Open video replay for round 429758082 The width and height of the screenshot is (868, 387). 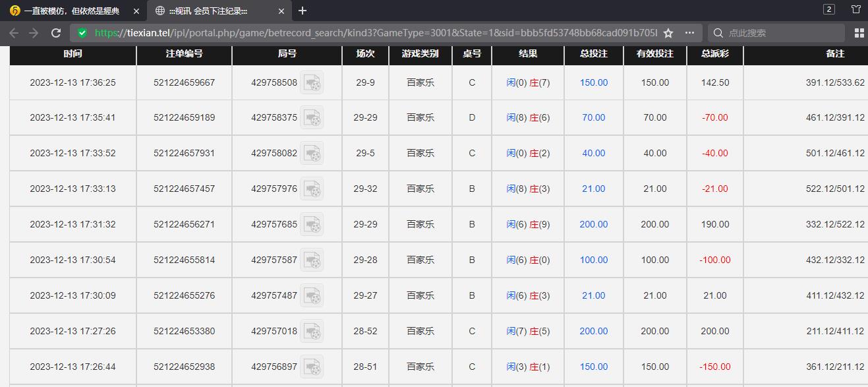coord(312,154)
